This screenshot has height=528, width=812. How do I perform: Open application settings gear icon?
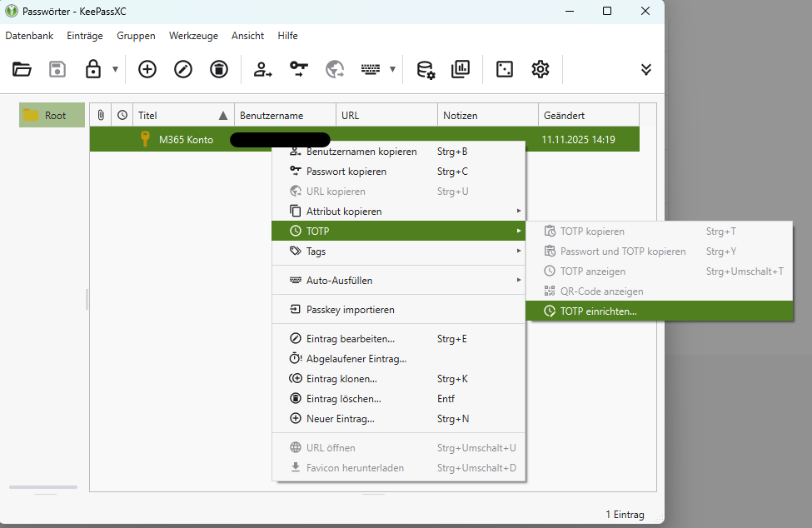click(x=541, y=69)
